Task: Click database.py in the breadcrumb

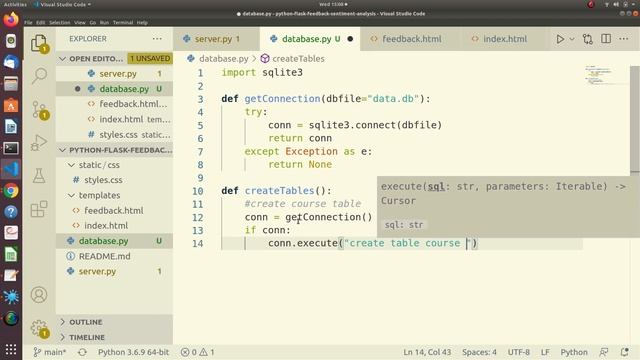Action: [x=223, y=58]
